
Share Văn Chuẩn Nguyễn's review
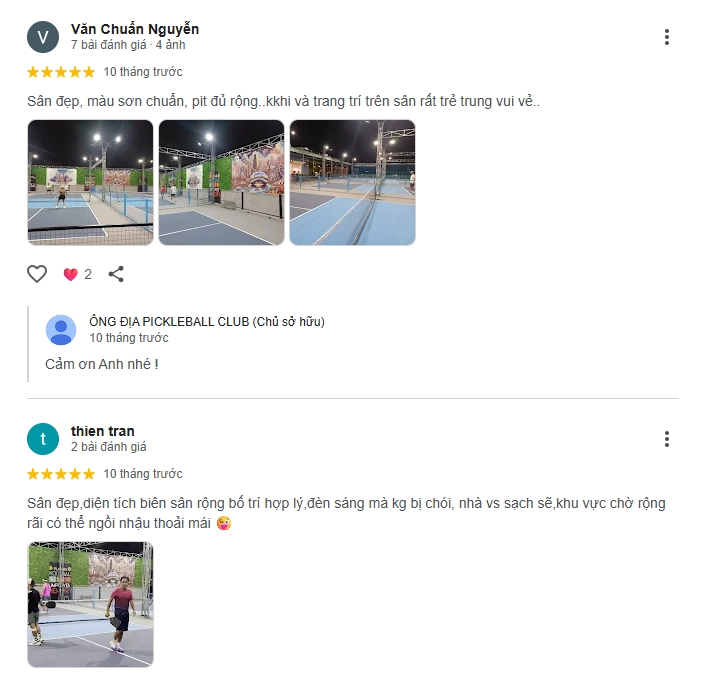click(x=116, y=274)
